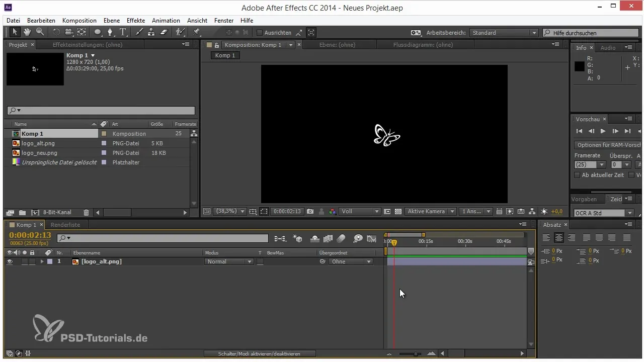Select the Selection arrow tool
Image resolution: width=644 pixels, height=362 pixels.
(x=15, y=32)
